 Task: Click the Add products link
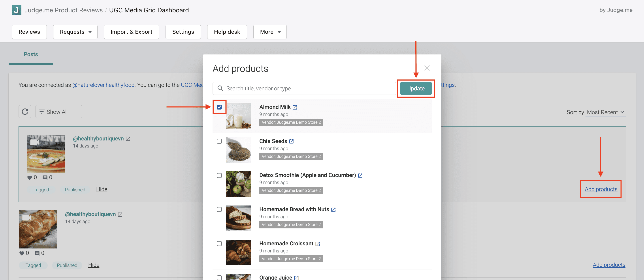click(601, 189)
